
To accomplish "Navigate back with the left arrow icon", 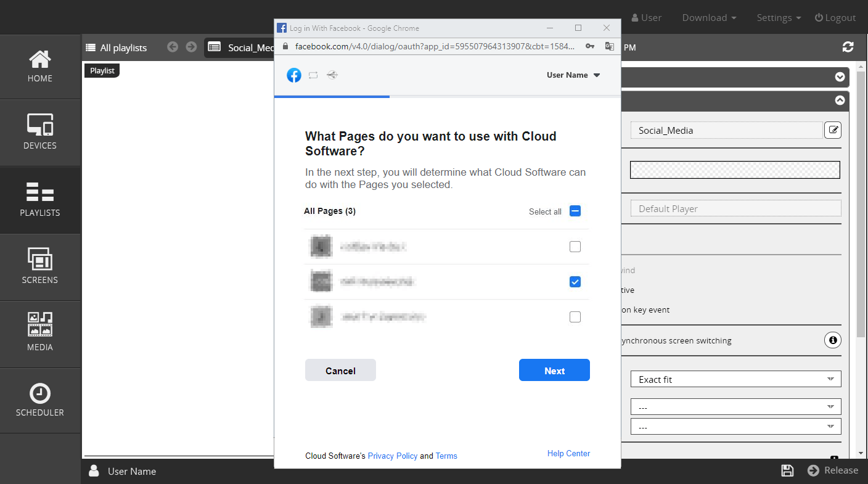I will coord(173,47).
